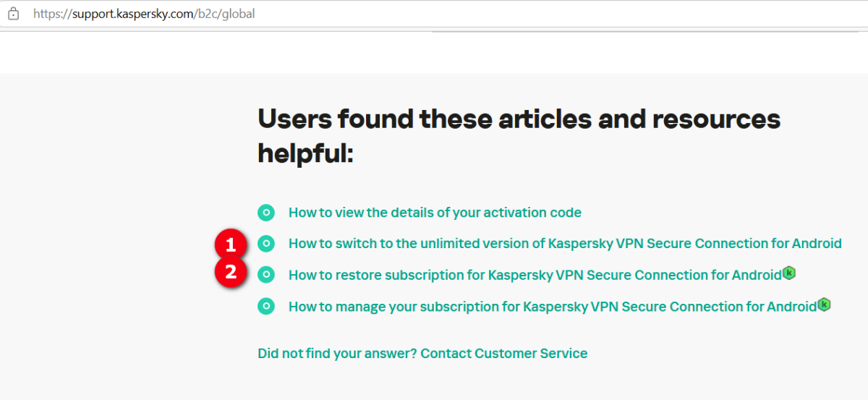Click the word 'helpful:' in the heading
The width and height of the screenshot is (868, 400).
coord(305,153)
